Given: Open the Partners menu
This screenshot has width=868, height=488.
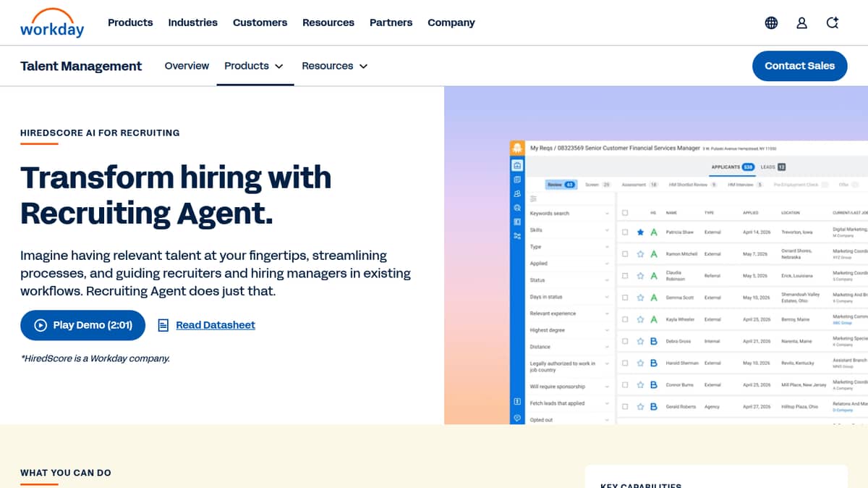Looking at the screenshot, I should click(391, 22).
